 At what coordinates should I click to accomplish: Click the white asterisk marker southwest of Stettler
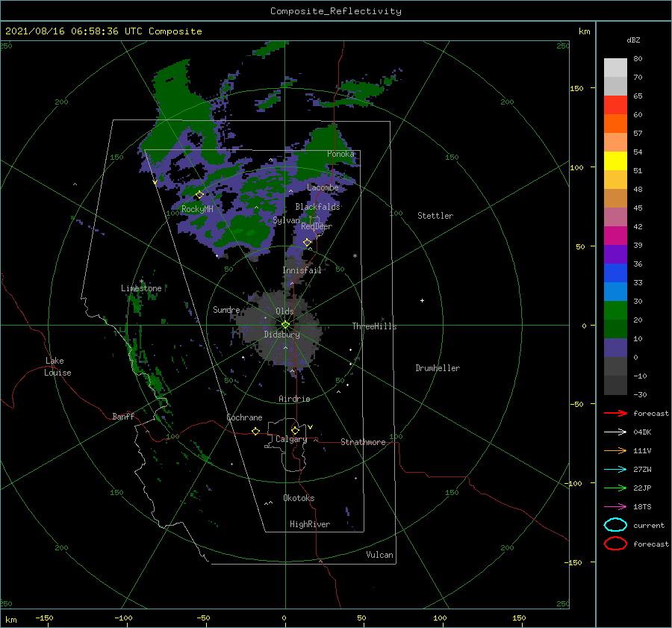[x=355, y=256]
